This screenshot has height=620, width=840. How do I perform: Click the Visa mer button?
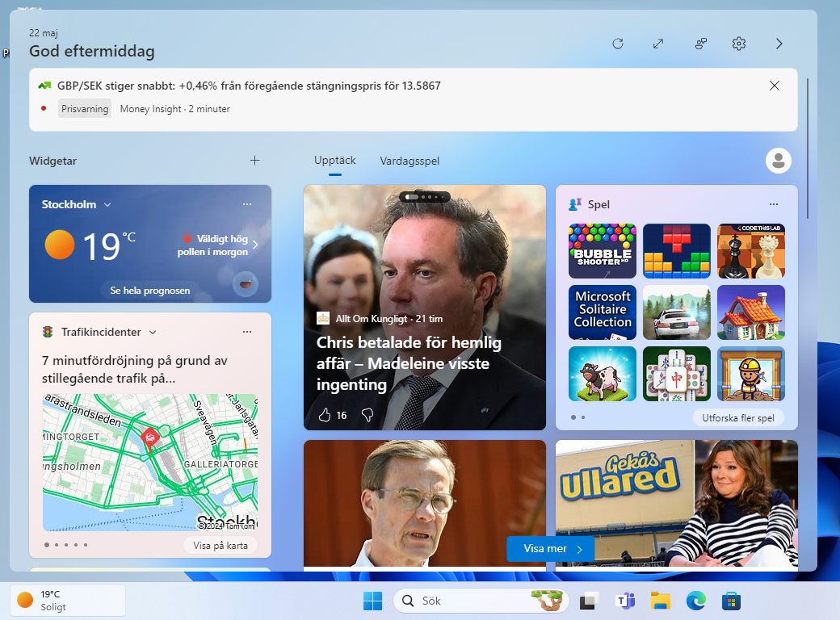[x=551, y=549]
